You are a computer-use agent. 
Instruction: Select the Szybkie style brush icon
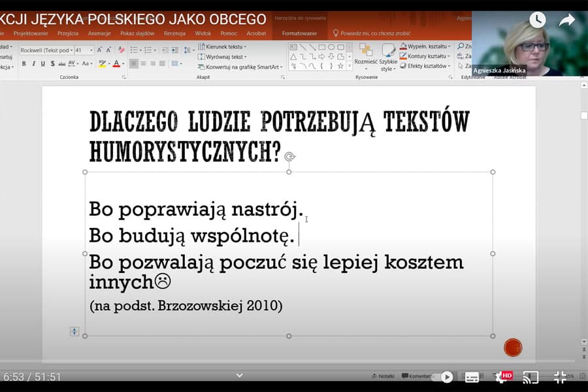click(x=388, y=50)
